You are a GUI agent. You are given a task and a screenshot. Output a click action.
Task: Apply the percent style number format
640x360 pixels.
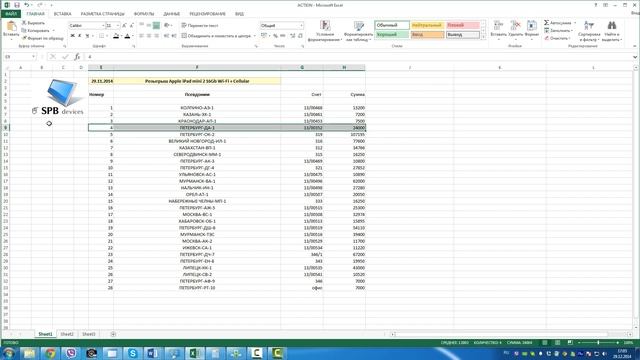pos(276,36)
